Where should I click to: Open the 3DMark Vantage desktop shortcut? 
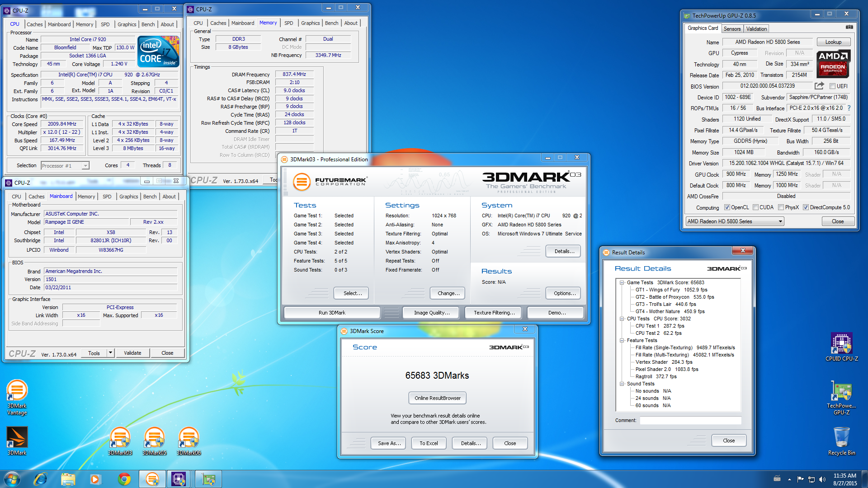click(x=17, y=398)
